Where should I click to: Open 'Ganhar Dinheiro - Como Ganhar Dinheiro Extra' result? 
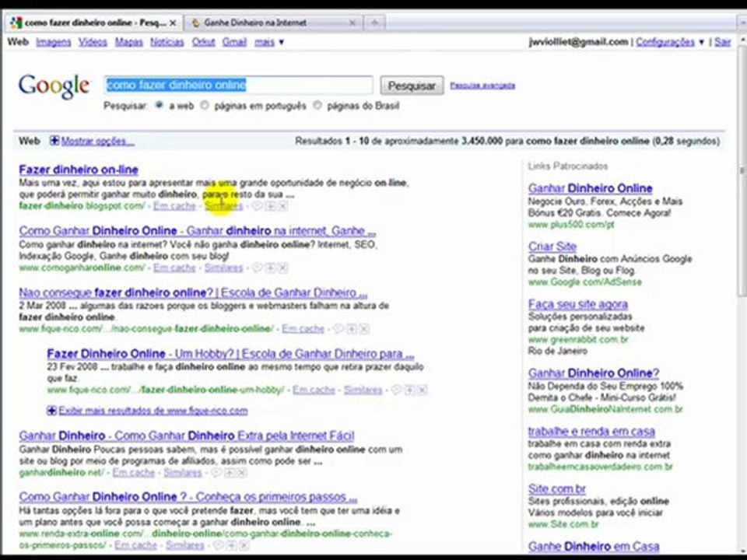coord(187,436)
